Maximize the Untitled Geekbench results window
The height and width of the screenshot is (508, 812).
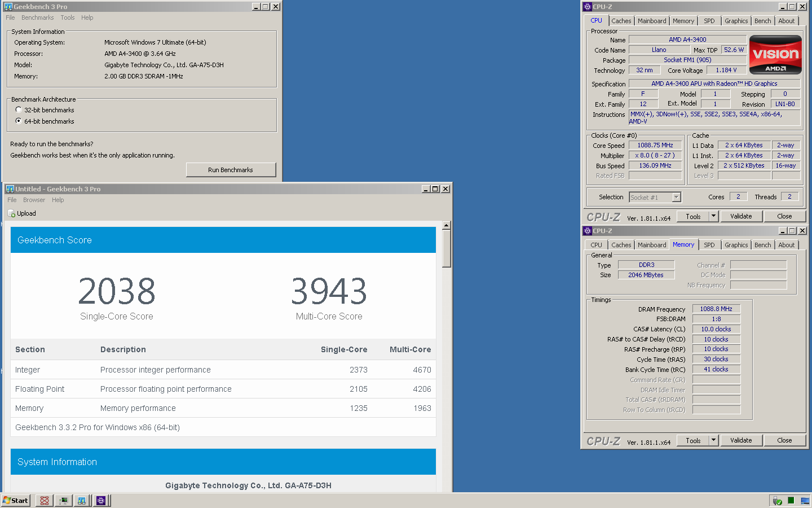pyautogui.click(x=435, y=189)
